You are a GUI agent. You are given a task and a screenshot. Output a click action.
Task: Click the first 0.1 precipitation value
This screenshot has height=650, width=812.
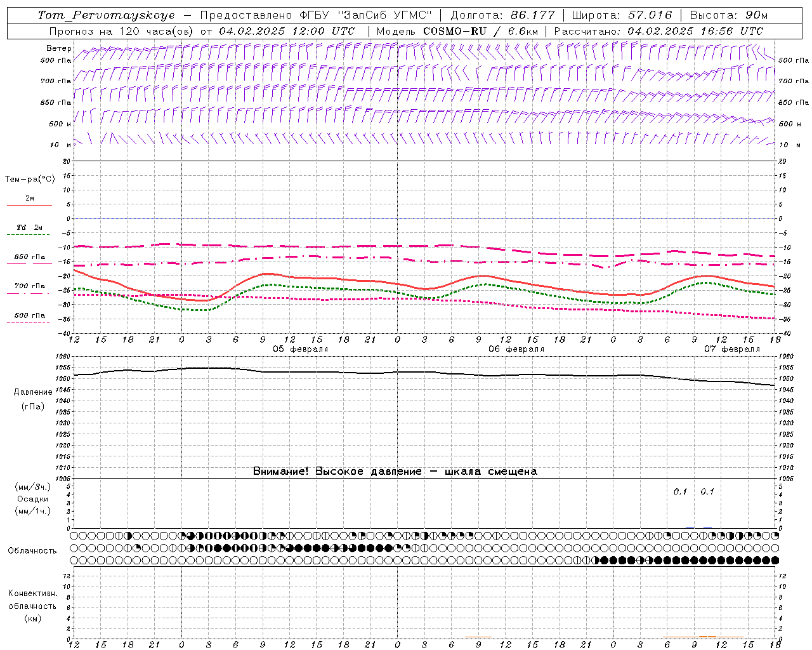point(680,492)
